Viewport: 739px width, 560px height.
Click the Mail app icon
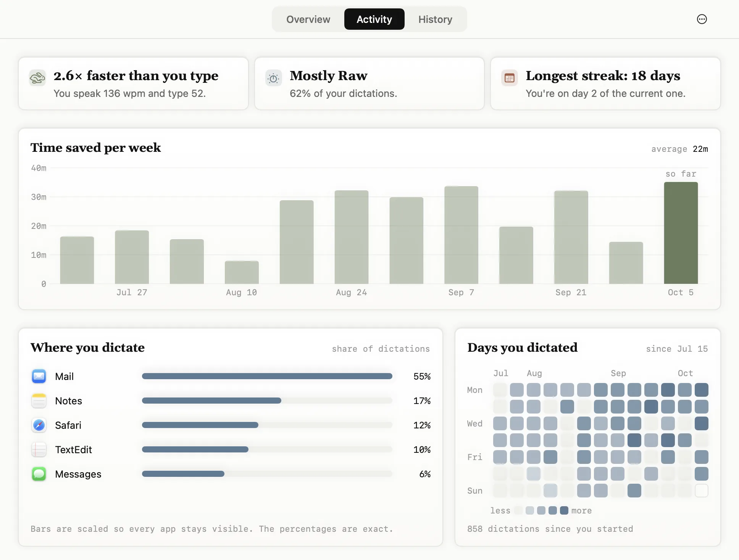click(x=39, y=376)
